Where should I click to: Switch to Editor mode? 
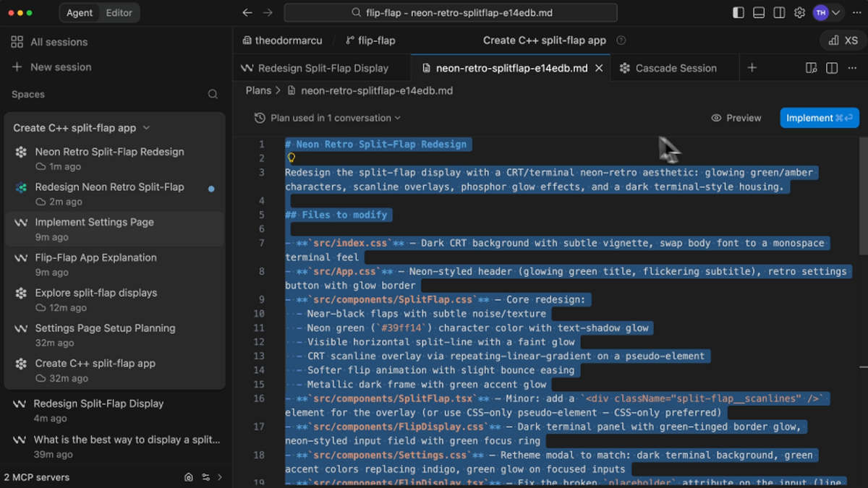pyautogui.click(x=119, y=13)
